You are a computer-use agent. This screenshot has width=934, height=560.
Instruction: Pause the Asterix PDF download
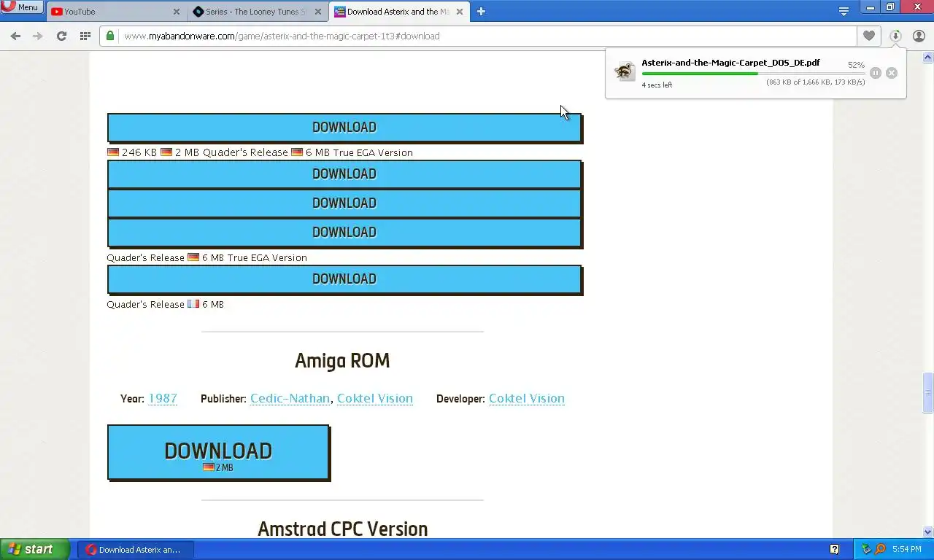click(876, 73)
